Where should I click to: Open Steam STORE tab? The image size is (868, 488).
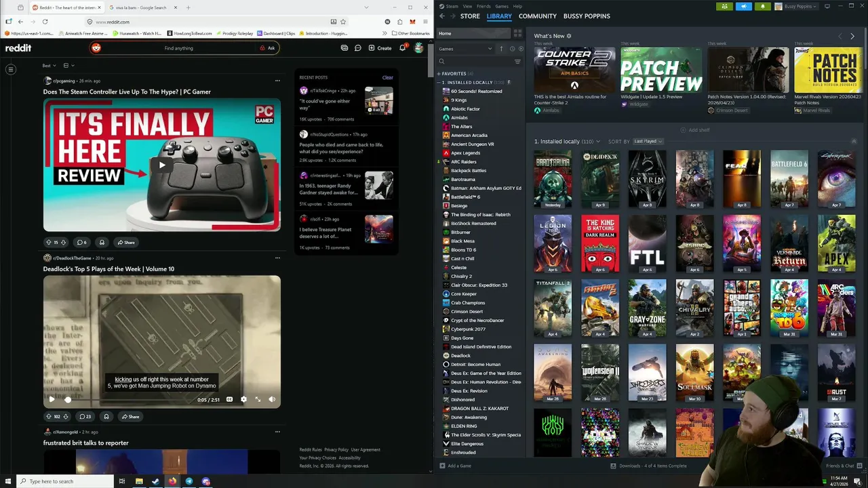pos(470,16)
